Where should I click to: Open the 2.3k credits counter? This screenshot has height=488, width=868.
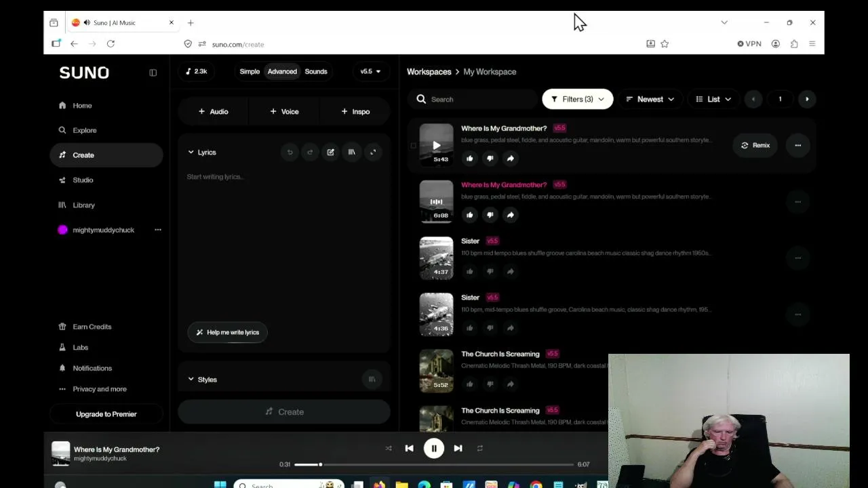197,71
